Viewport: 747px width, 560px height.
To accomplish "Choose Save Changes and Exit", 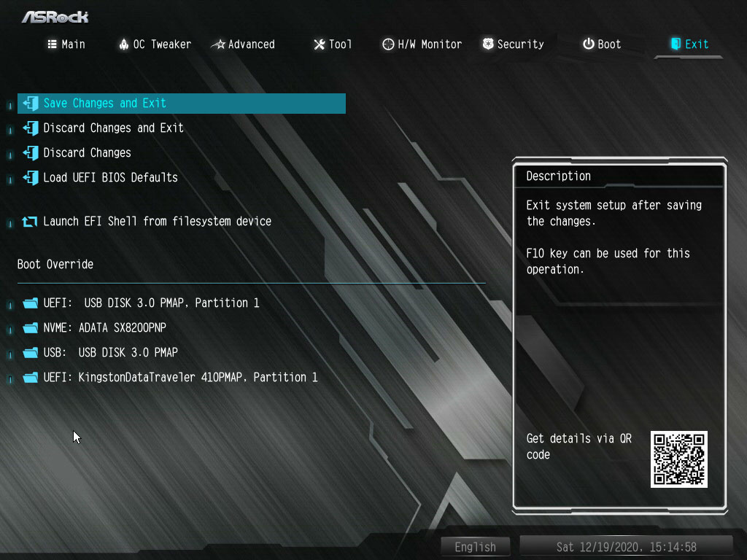I will (182, 104).
